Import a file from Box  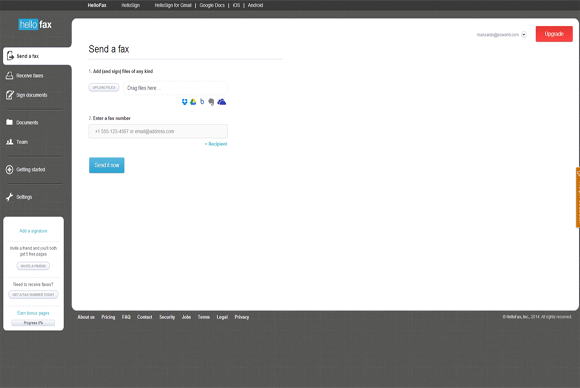click(x=202, y=102)
